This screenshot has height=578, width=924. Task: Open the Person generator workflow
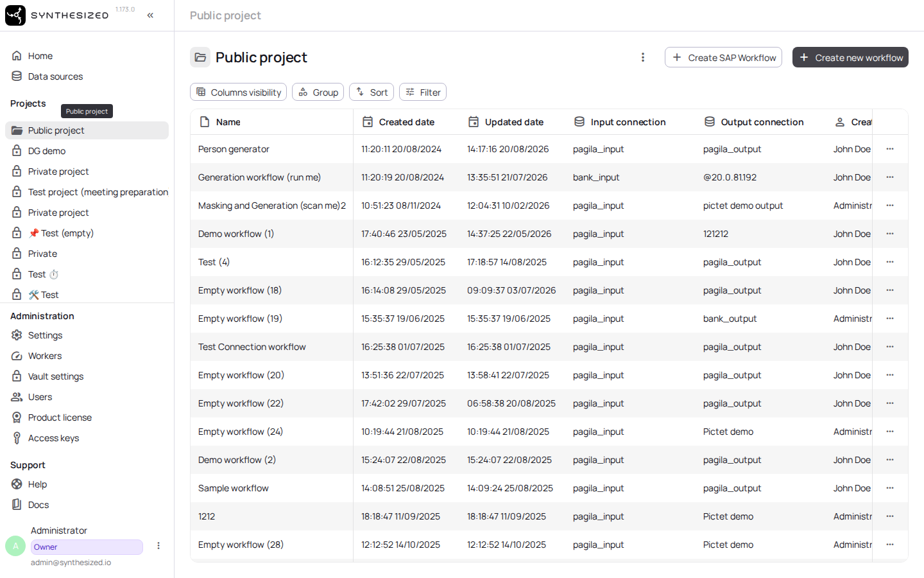(x=234, y=149)
